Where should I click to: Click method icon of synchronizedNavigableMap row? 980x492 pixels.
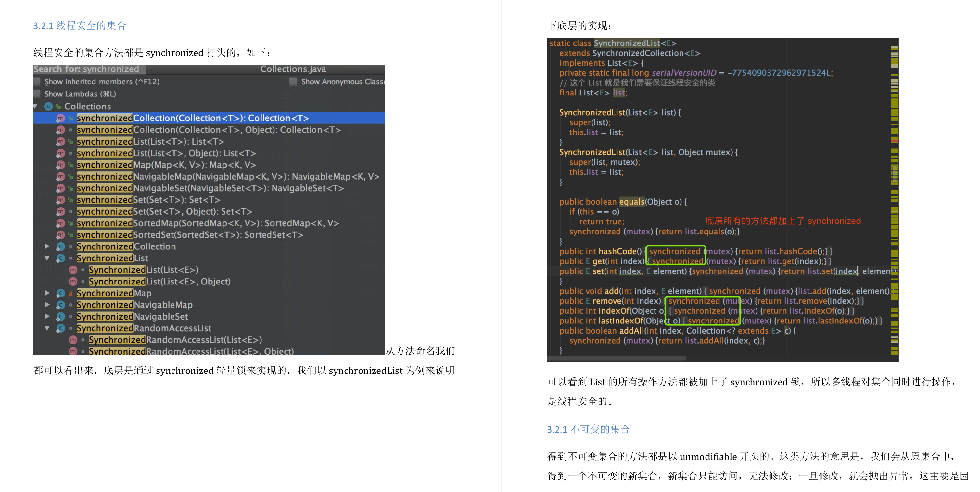(60, 176)
